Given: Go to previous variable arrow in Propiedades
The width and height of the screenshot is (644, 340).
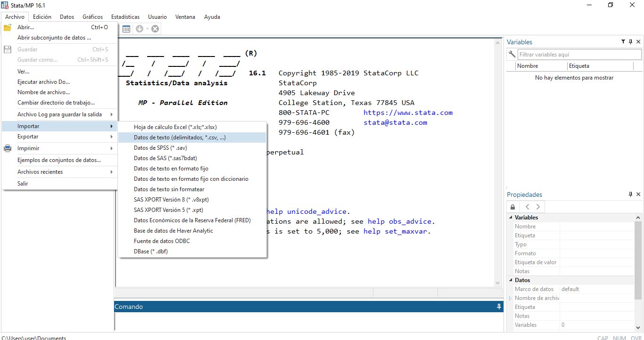Looking at the screenshot, I should (528, 207).
